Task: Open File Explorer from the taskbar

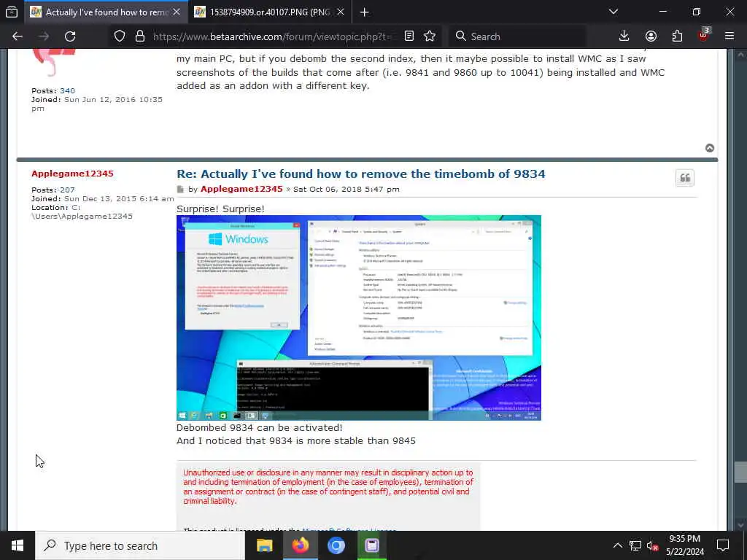Action: pos(264,545)
